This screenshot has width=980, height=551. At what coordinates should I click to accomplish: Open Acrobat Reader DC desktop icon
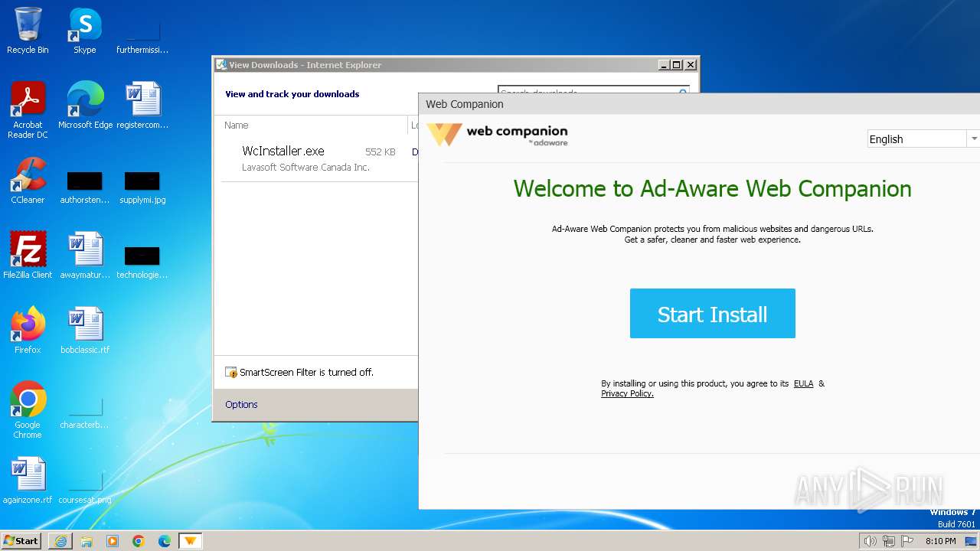tap(28, 110)
